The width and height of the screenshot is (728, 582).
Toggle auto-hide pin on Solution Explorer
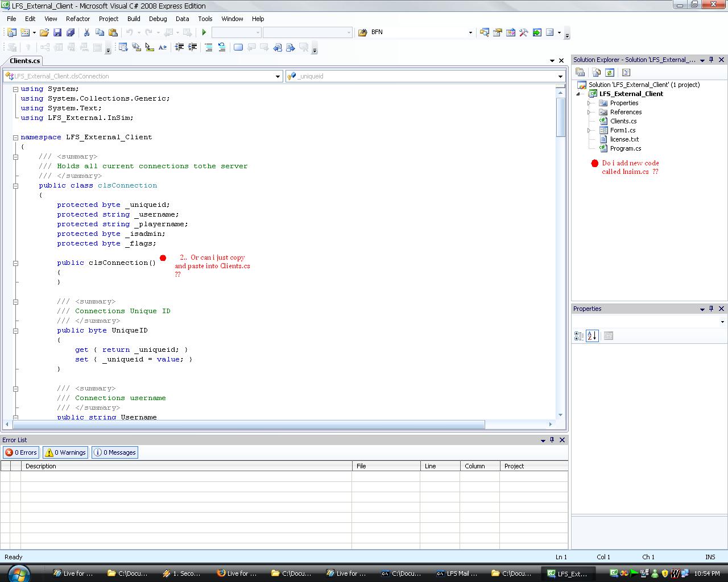click(x=711, y=60)
